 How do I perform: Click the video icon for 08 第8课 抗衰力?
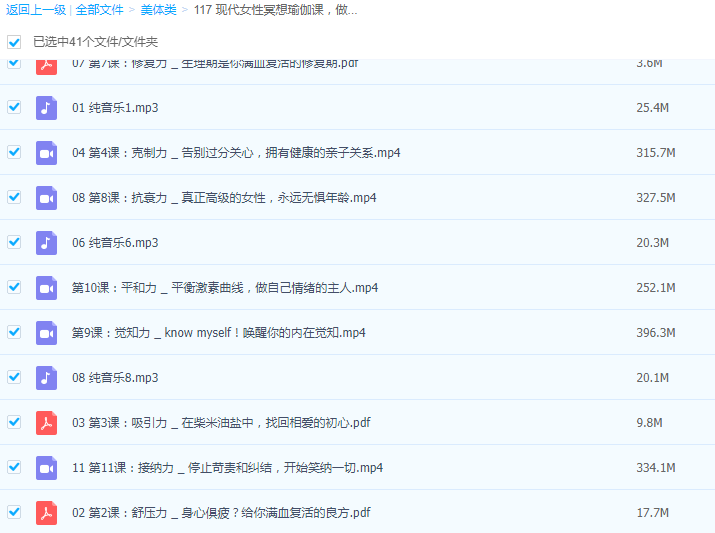tap(46, 198)
